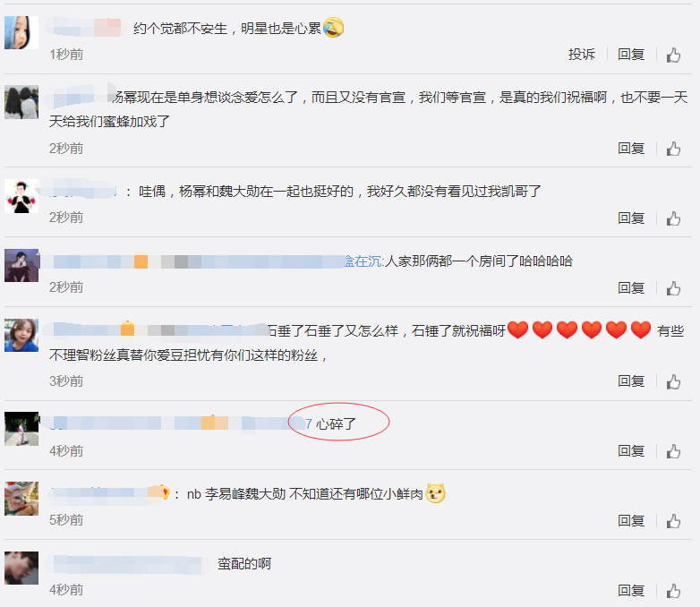Like the comment about 蜜蜂加戏
The height and width of the screenshot is (607, 700).
tap(674, 149)
